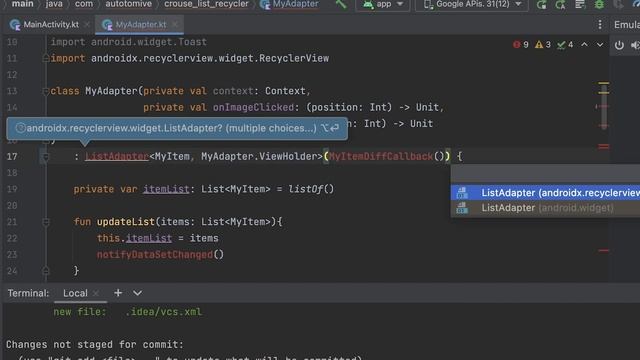This screenshot has width=640, height=360.
Task: Collapse the updateList function fold marker on line 21
Action: (46, 222)
